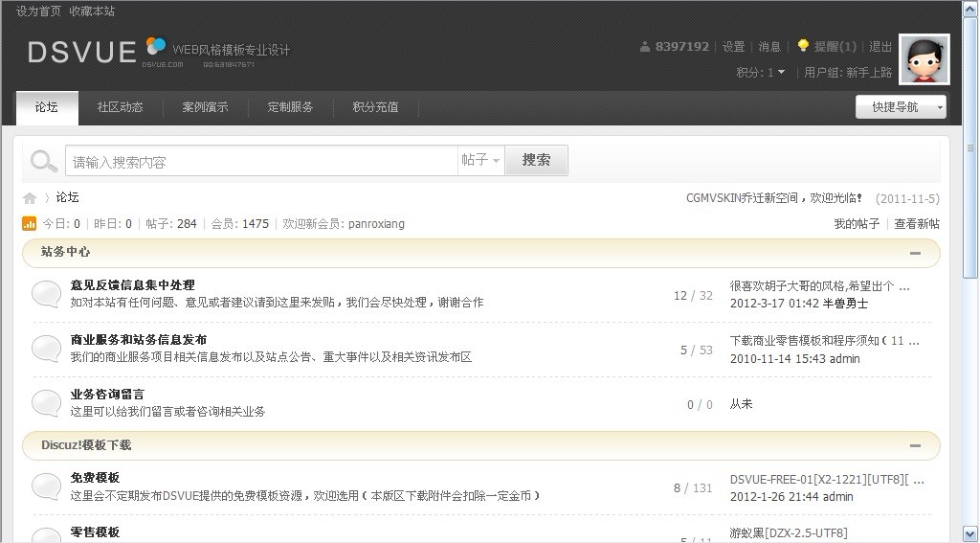This screenshot has height=543, width=980.
Task: Click bubble icon for 商业服务和站务信息发布 forum
Action: 46,348
